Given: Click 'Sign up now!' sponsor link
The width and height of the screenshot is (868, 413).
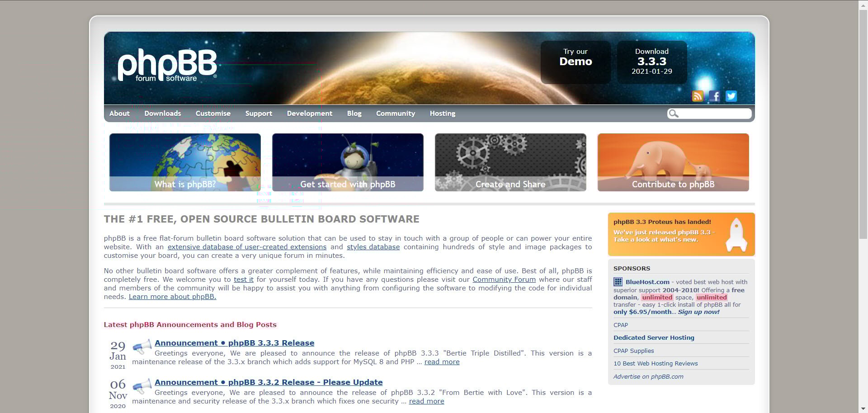Looking at the screenshot, I should click(x=698, y=312).
